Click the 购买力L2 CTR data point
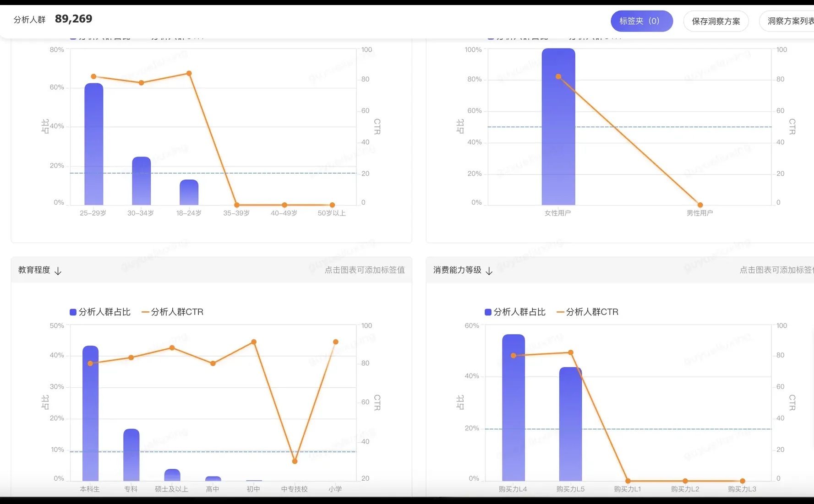This screenshot has height=504, width=814. [685, 481]
